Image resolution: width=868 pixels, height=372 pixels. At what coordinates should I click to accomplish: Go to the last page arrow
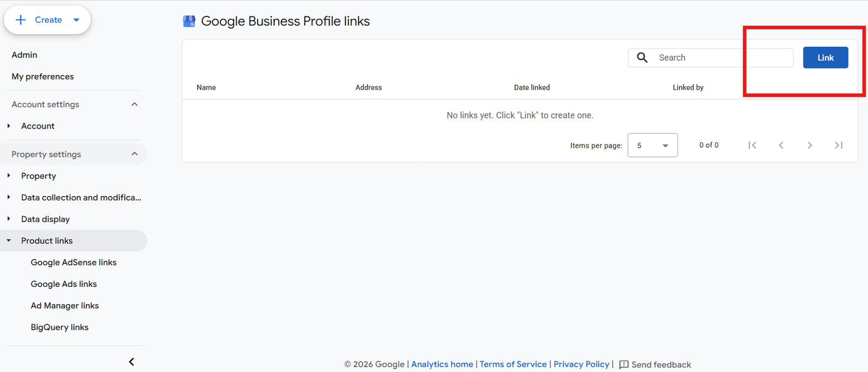click(x=839, y=145)
